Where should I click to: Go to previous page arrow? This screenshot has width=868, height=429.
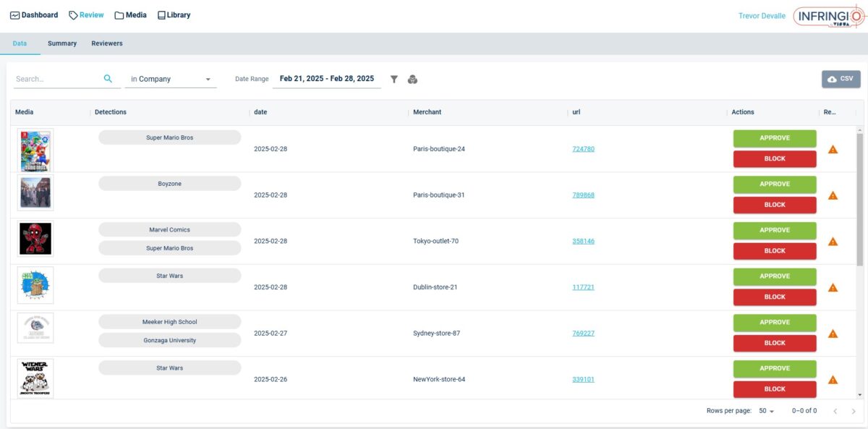click(x=835, y=411)
